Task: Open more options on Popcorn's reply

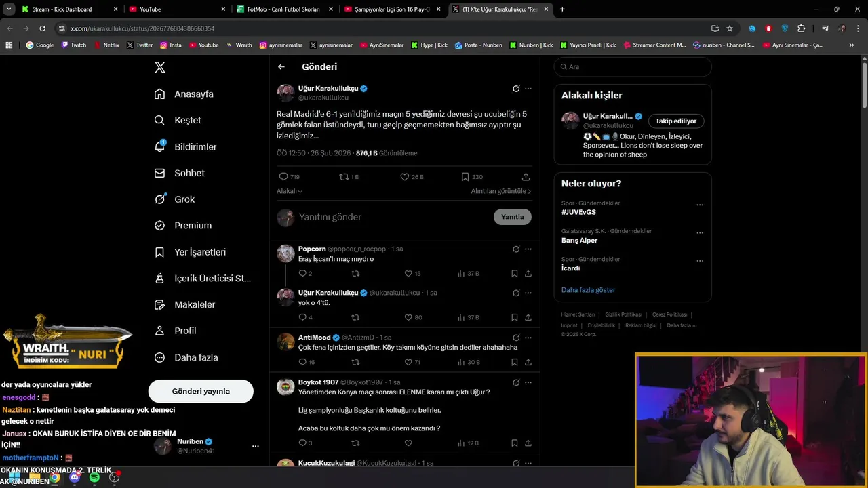Action: pyautogui.click(x=528, y=249)
